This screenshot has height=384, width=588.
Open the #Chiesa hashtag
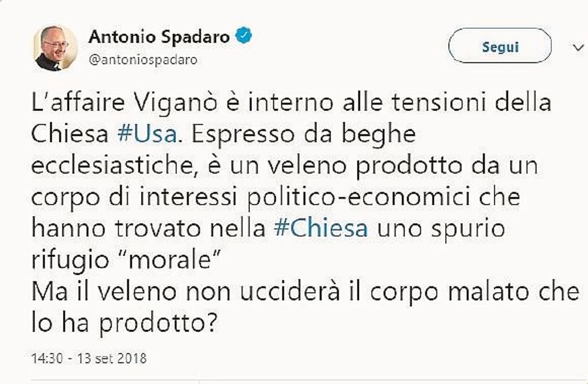click(320, 230)
